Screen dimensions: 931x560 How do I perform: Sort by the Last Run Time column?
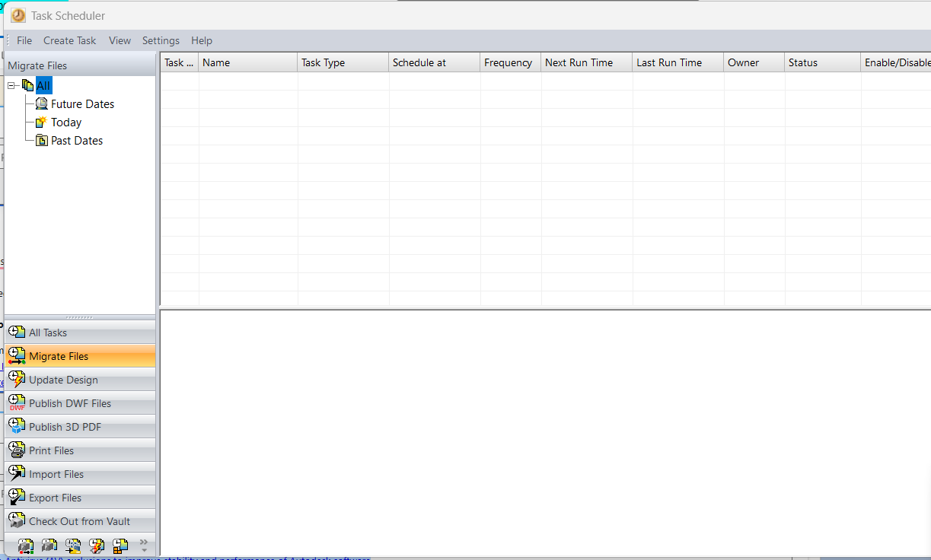pos(678,62)
